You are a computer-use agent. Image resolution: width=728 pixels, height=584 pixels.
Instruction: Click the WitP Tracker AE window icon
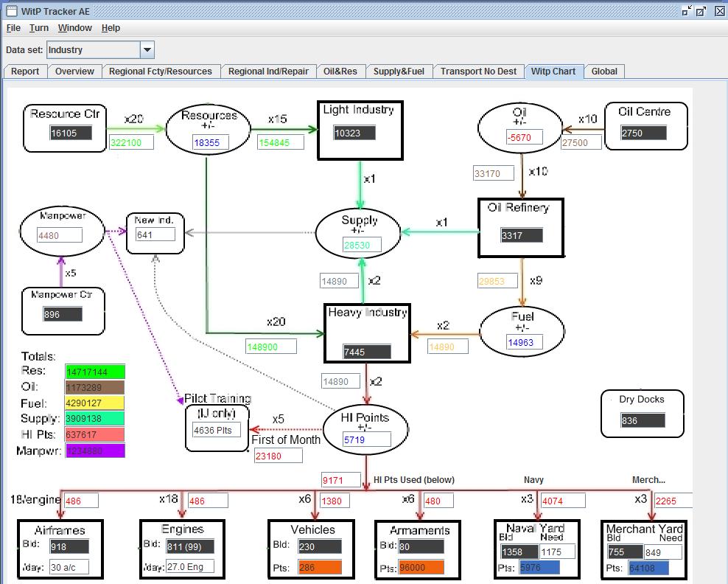coord(11,10)
